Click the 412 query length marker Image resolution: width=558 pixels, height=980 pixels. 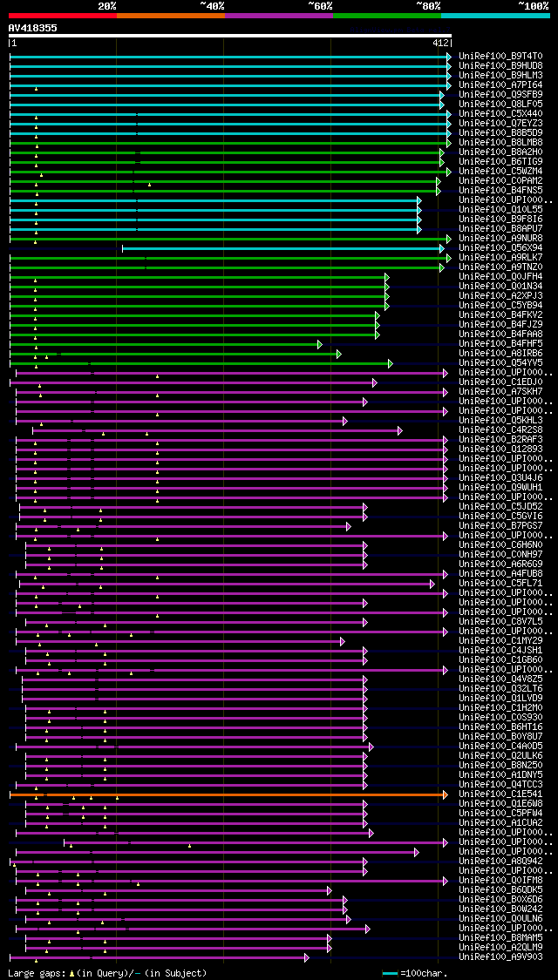click(x=441, y=44)
